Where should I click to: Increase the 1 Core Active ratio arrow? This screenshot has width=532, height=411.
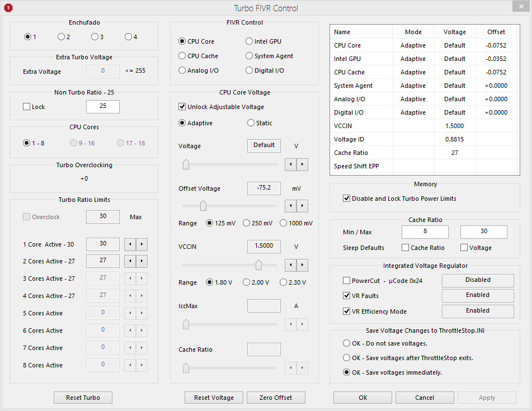(142, 244)
